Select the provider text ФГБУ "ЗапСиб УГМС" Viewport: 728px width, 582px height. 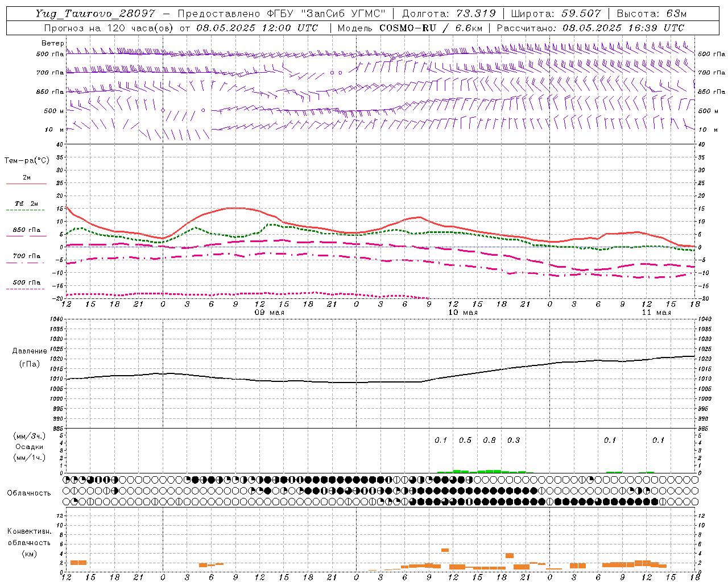(x=326, y=14)
